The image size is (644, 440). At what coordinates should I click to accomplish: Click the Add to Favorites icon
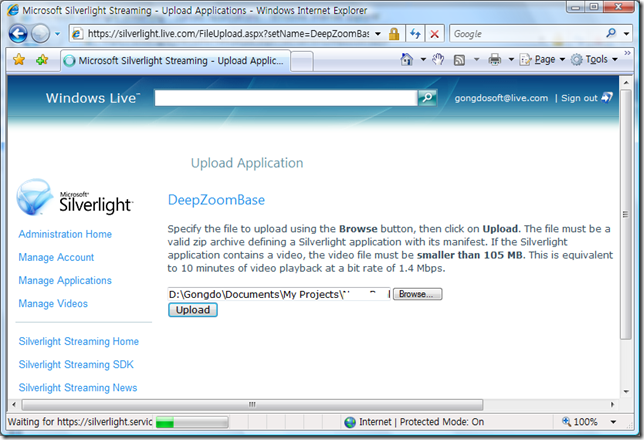(x=42, y=60)
